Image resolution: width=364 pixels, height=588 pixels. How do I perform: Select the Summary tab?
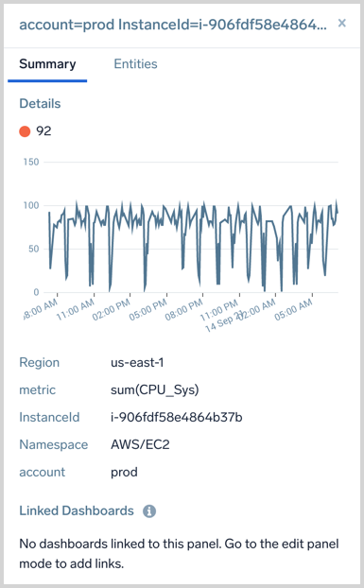[x=47, y=63]
